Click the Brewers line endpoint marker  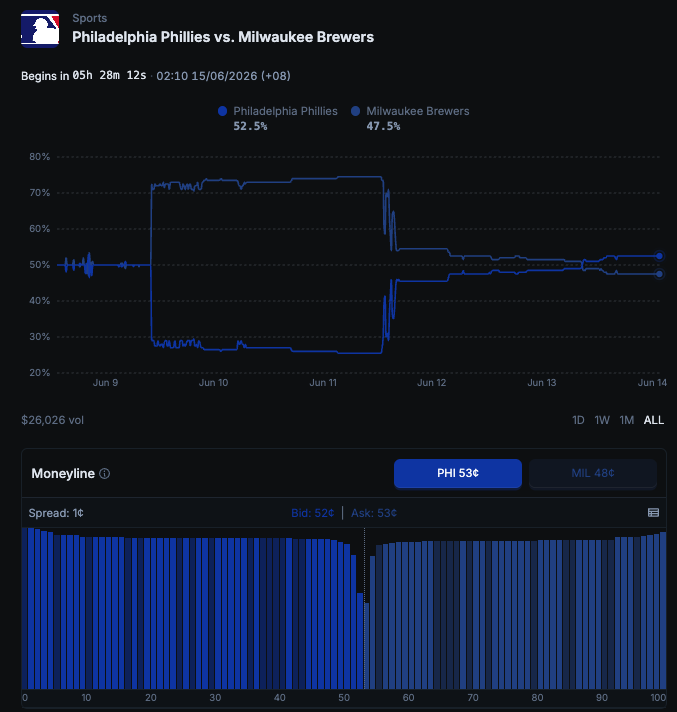(659, 274)
